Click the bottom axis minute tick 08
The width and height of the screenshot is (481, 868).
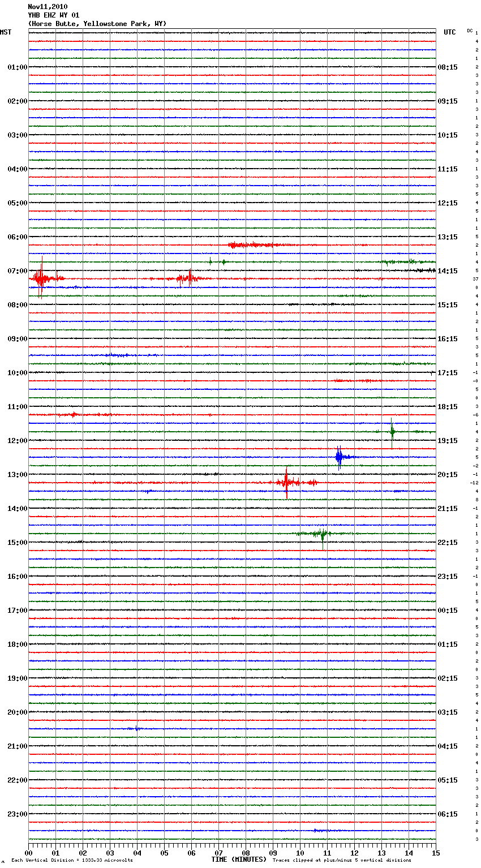pyautogui.click(x=246, y=853)
